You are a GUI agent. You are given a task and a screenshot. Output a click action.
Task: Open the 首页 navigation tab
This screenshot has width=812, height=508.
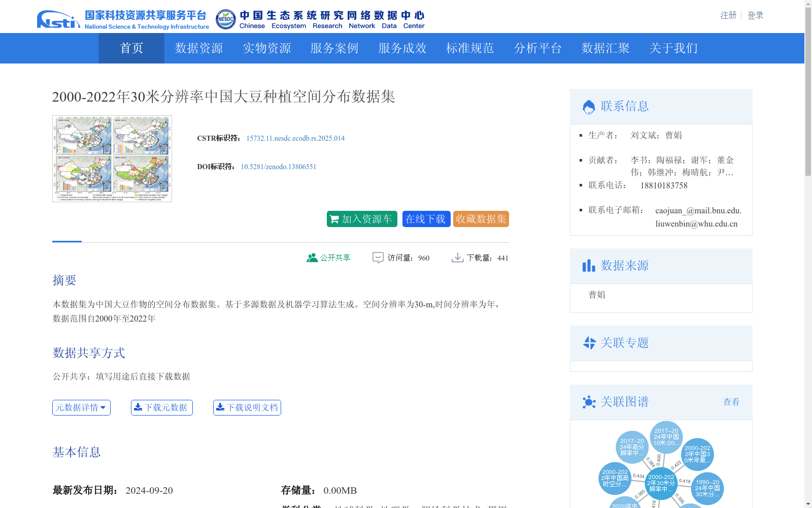(x=131, y=48)
